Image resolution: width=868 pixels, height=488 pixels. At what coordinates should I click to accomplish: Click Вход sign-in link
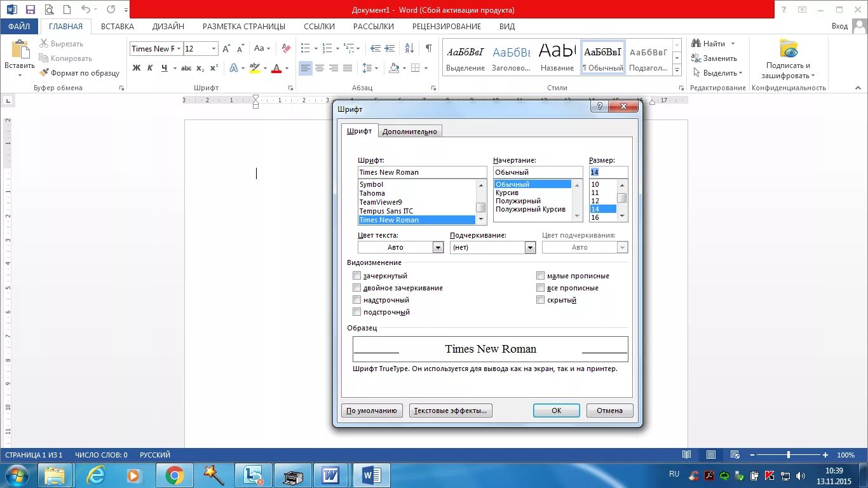coord(839,26)
